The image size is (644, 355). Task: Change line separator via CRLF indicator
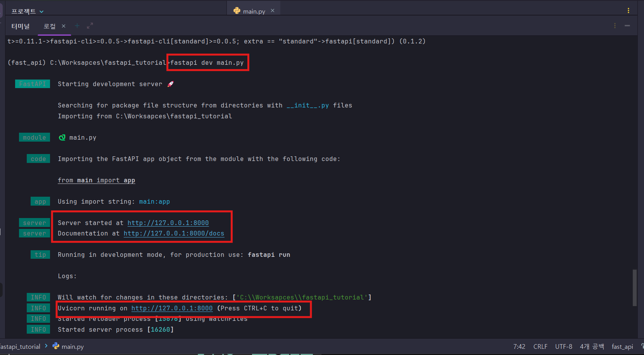click(x=540, y=346)
